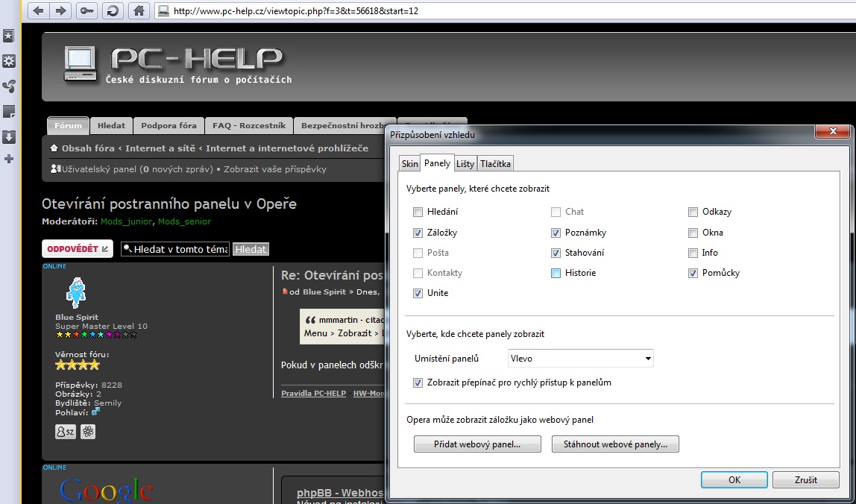
Task: Close the Přizpůsobení vzhledu dialog
Action: tap(833, 132)
